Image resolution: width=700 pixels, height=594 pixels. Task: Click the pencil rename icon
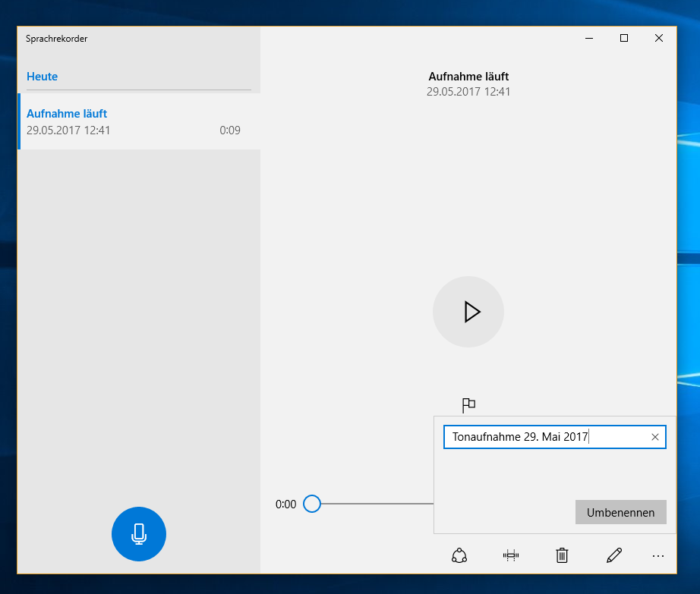[613, 555]
